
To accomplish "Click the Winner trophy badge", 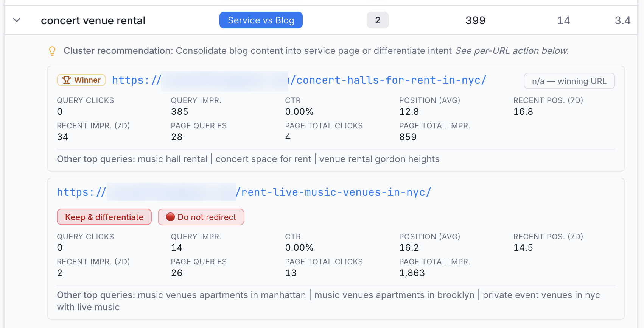I will point(81,80).
